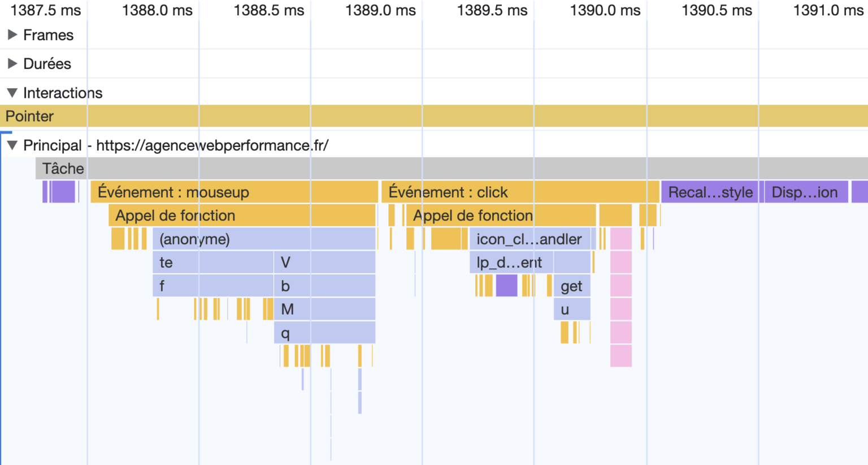Image resolution: width=868 pixels, height=465 pixels.
Task: Select the b function block
Action: (325, 286)
